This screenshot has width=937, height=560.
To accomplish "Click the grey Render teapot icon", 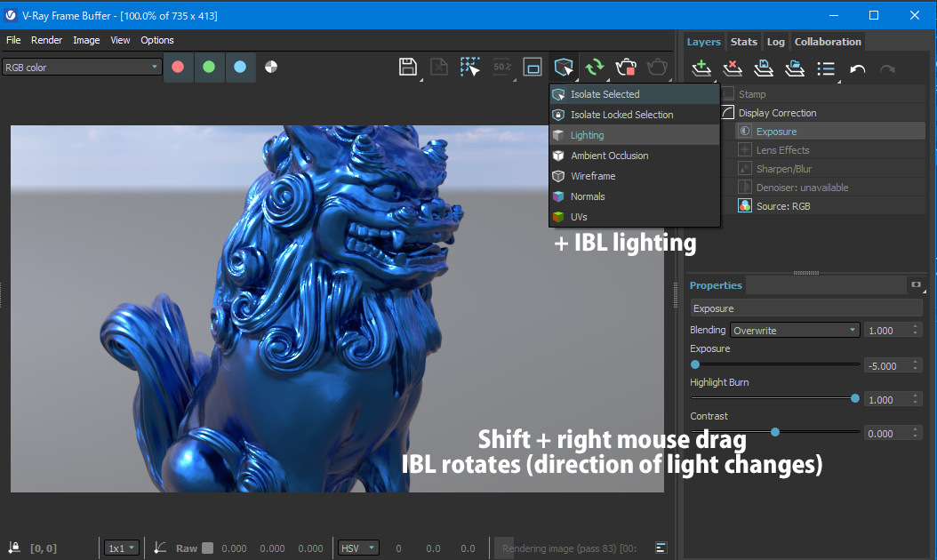I will pos(657,67).
